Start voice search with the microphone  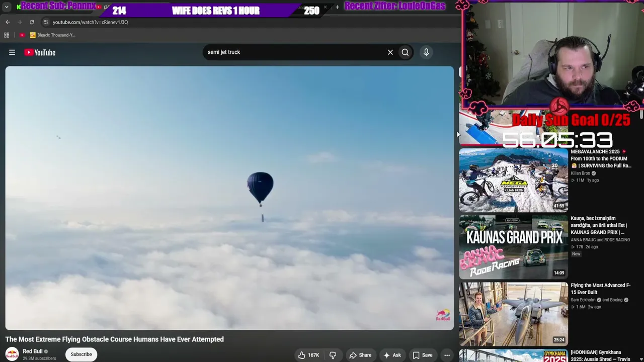pos(426,52)
